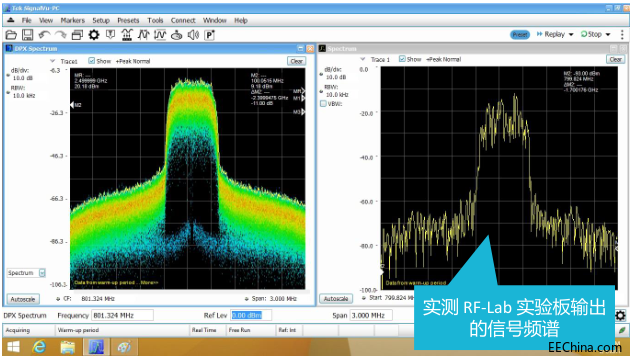Open Internet Explorer from the taskbar
Screen dimensions: 630x360
[x=39, y=346]
